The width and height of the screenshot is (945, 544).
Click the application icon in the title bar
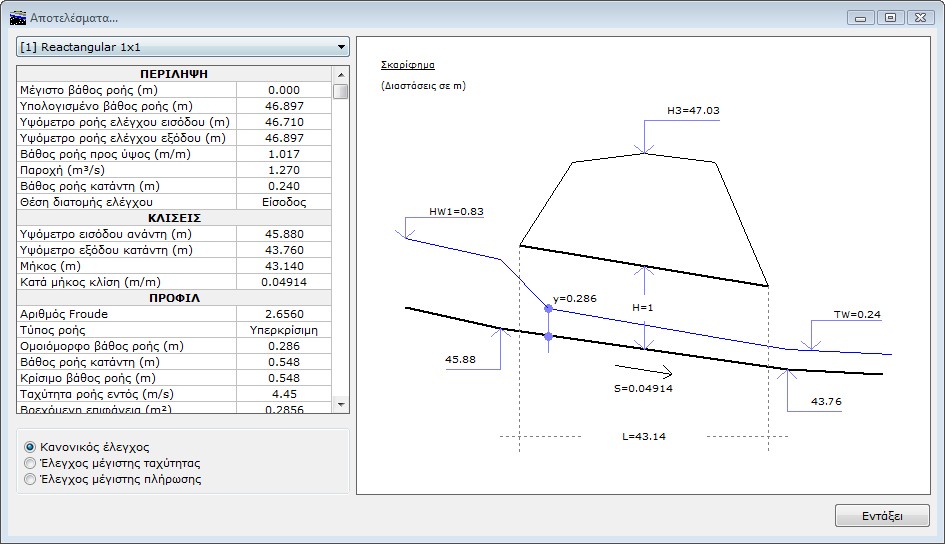point(17,17)
